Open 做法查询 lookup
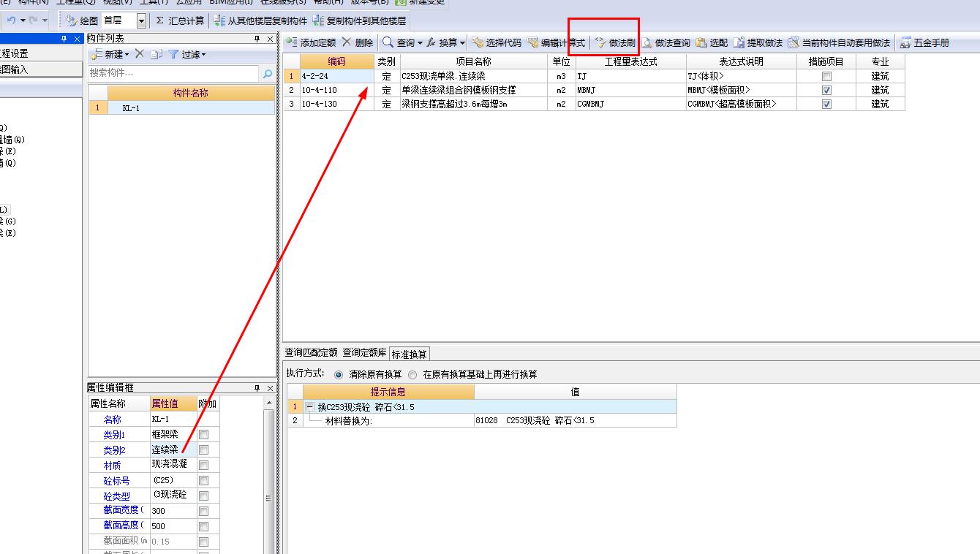The height and width of the screenshot is (554, 980). click(x=666, y=42)
